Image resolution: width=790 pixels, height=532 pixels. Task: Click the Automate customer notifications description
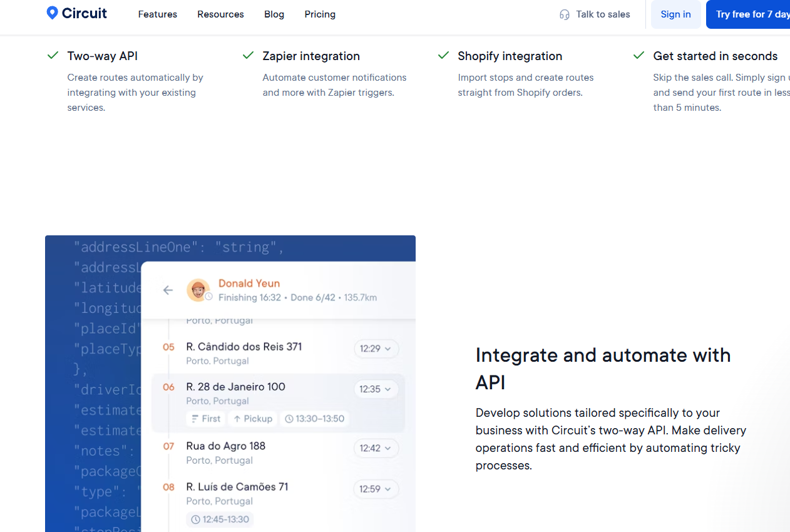(335, 85)
